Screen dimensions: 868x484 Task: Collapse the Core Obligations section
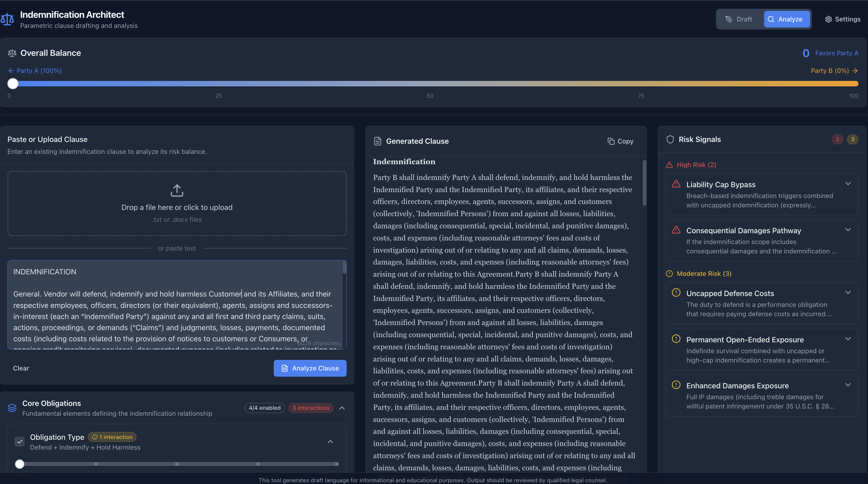coord(342,408)
